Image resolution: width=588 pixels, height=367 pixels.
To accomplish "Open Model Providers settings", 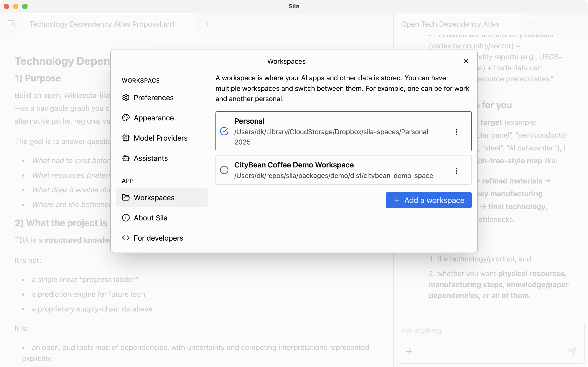I will pyautogui.click(x=126, y=138).
